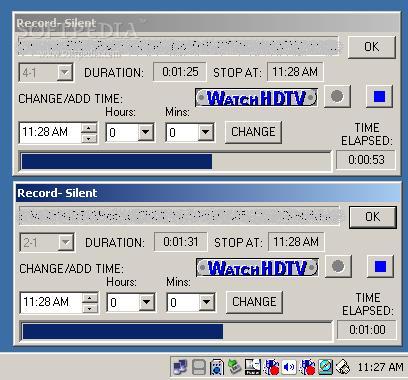Click the inactive gray Record- Silent title bar
This screenshot has width=408, height=380.
pos(207,23)
